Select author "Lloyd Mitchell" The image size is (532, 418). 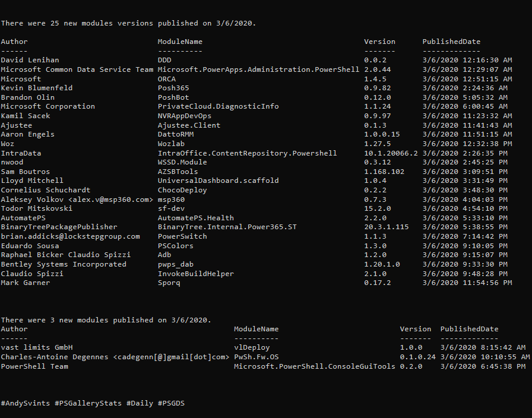coord(32,181)
